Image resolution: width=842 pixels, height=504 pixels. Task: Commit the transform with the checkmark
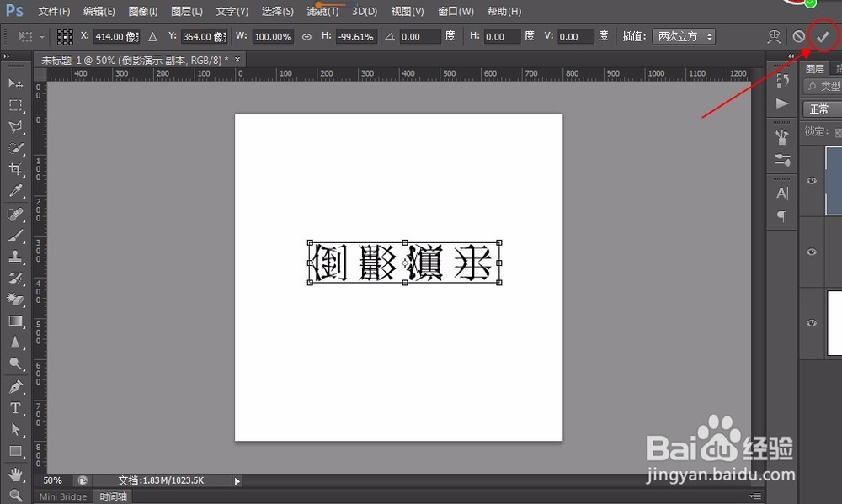(x=823, y=36)
